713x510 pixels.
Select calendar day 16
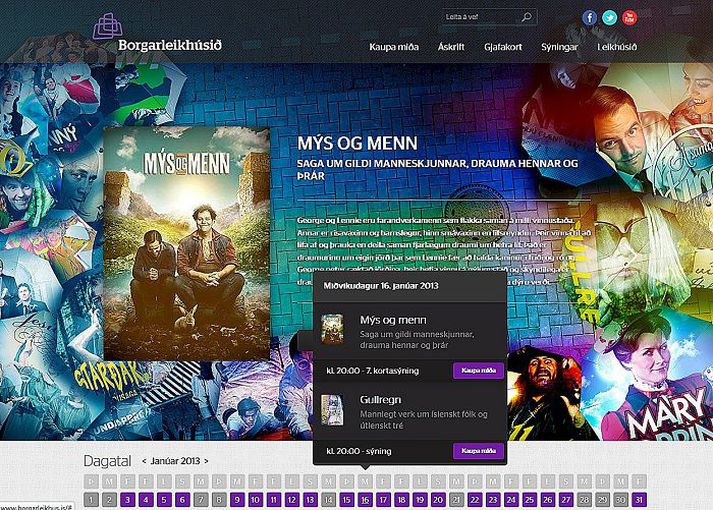point(365,500)
